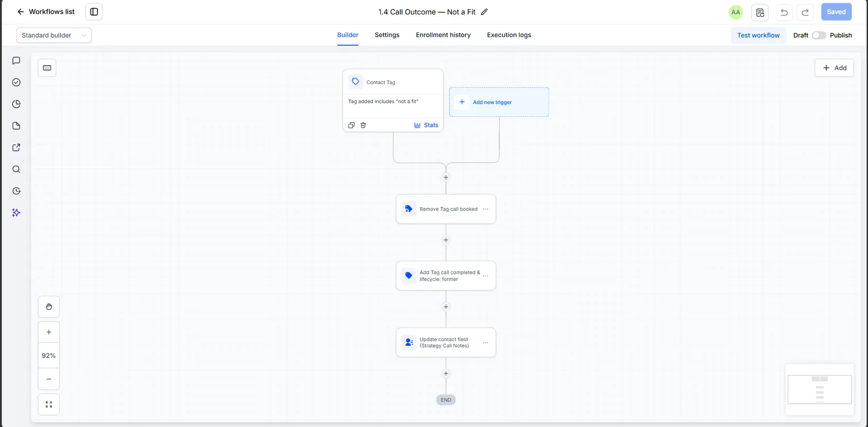Open the Settings tab

pyautogui.click(x=387, y=35)
